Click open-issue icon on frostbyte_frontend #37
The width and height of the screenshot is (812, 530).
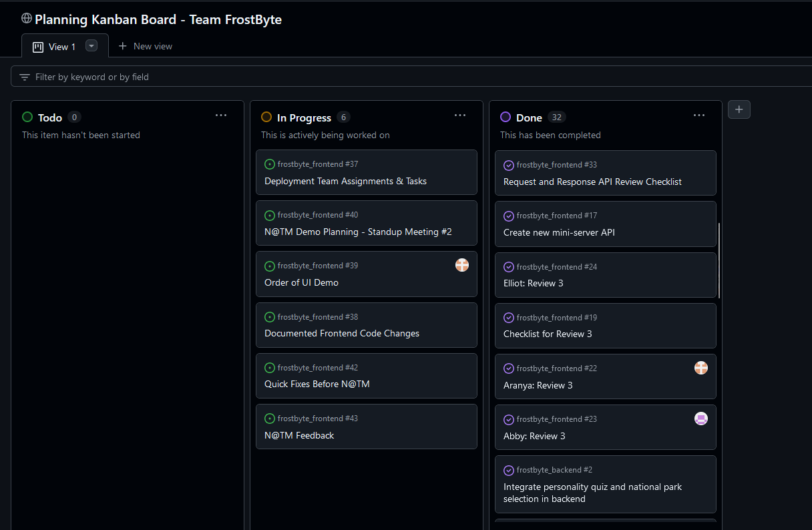pyautogui.click(x=270, y=164)
